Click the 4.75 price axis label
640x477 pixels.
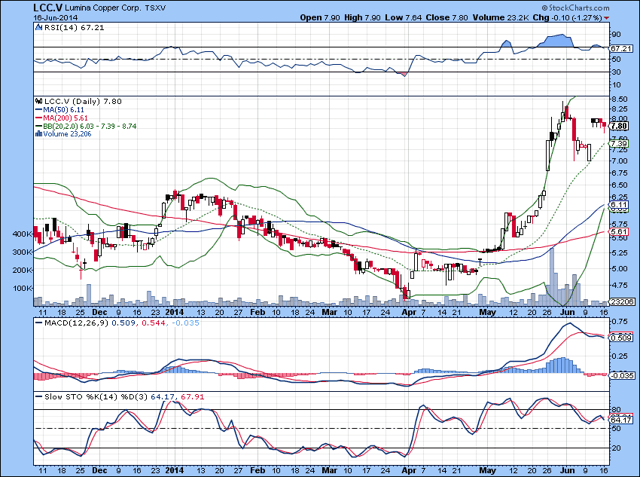[x=620, y=284]
